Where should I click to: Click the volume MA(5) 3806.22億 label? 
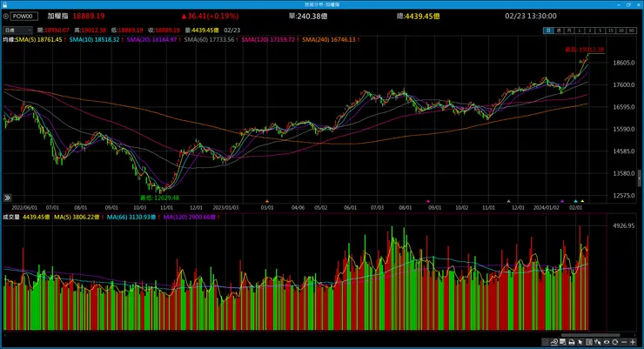77,218
